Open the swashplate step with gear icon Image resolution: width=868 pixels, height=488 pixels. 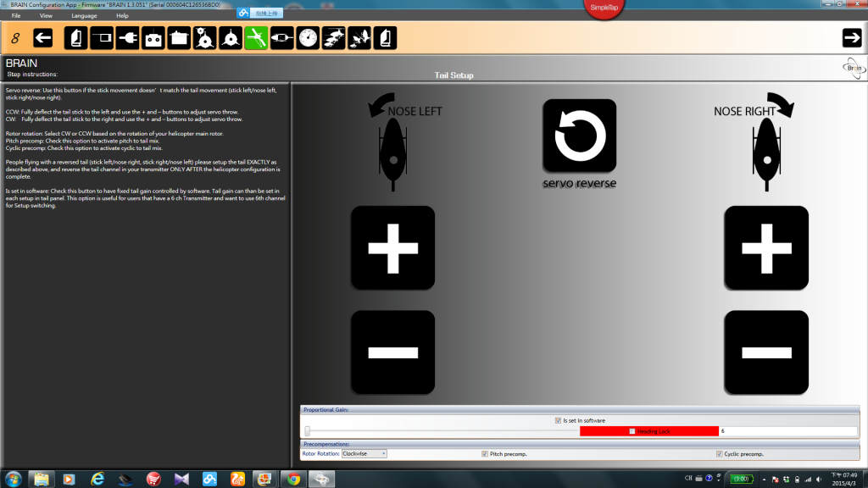tap(205, 38)
